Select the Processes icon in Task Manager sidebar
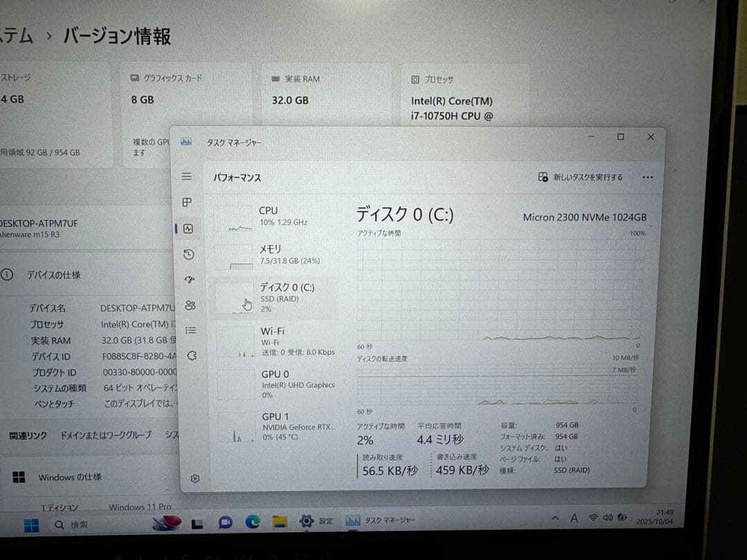This screenshot has width=747, height=560. 187,203
